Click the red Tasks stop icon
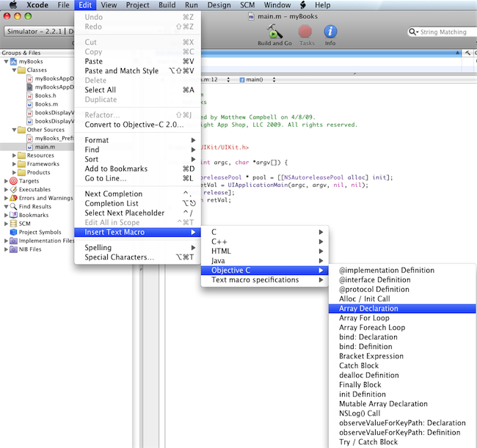477x448 pixels. point(305,32)
